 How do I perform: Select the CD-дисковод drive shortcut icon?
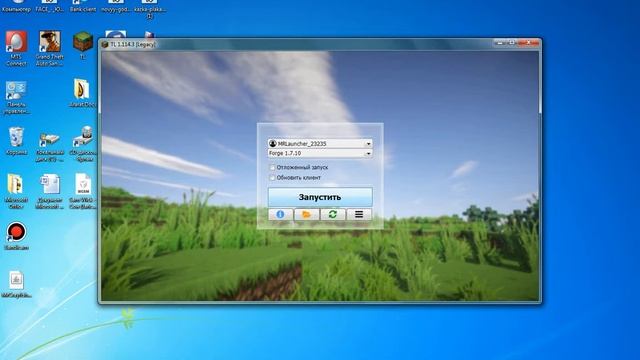83,144
